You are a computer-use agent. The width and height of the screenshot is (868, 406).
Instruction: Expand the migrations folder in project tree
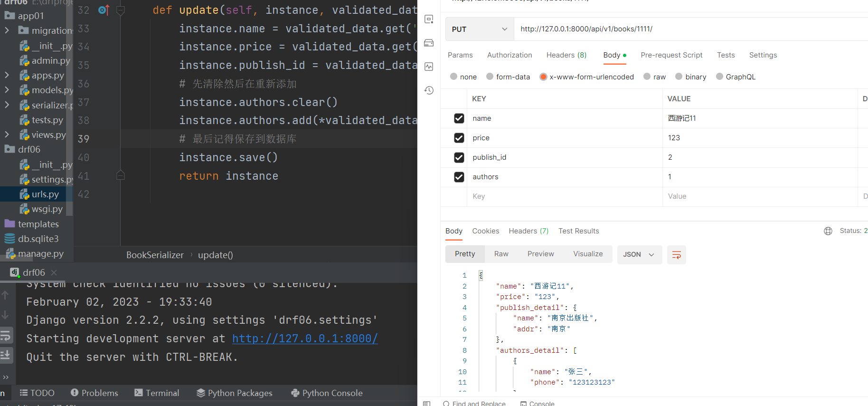coord(7,30)
